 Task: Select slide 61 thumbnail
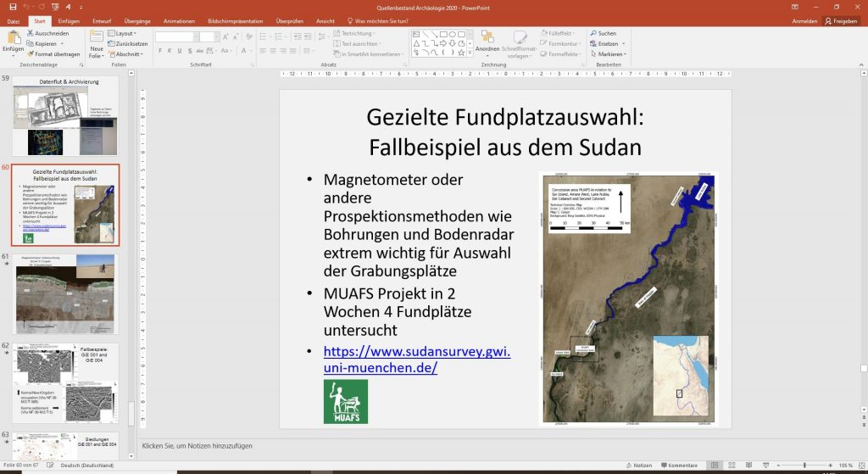pos(65,294)
